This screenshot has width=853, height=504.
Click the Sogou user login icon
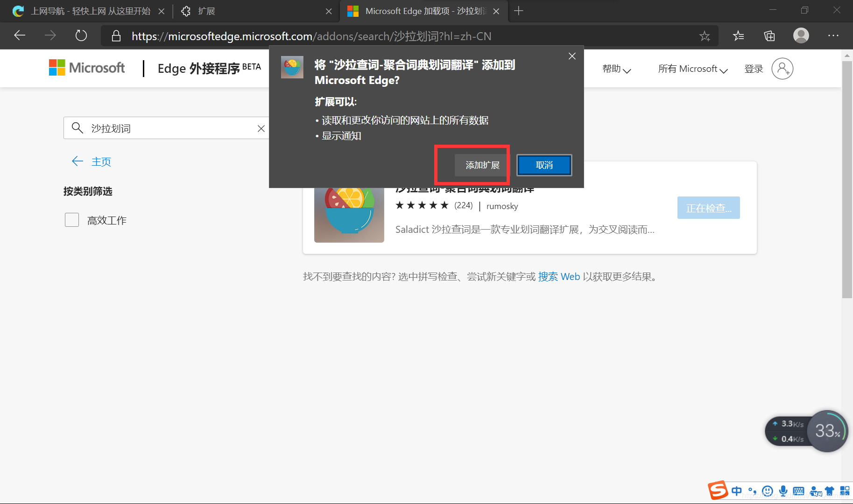[x=815, y=491]
